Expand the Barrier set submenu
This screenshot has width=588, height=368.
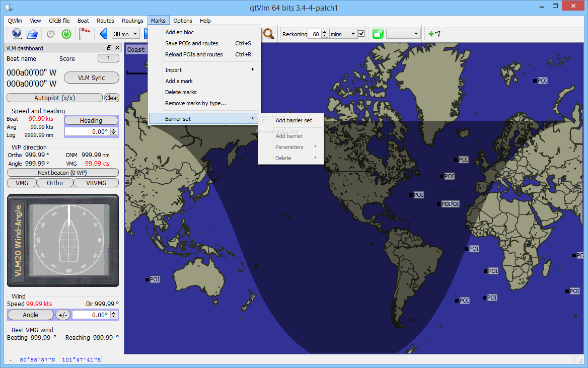pos(204,118)
